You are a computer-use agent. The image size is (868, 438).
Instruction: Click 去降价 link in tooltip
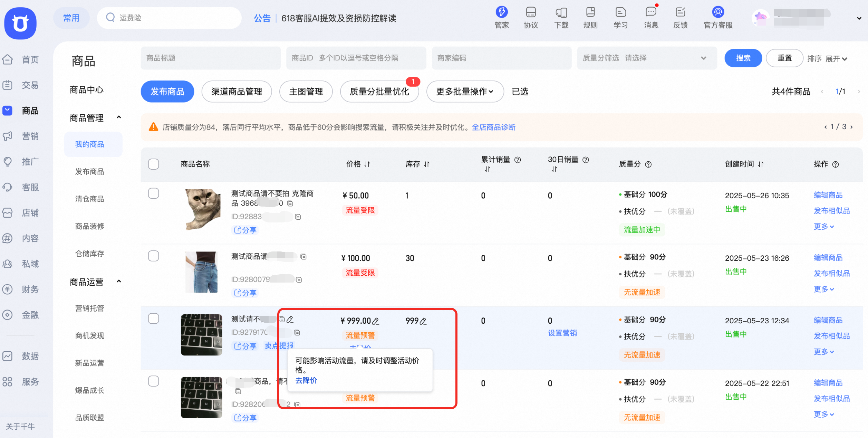(306, 381)
